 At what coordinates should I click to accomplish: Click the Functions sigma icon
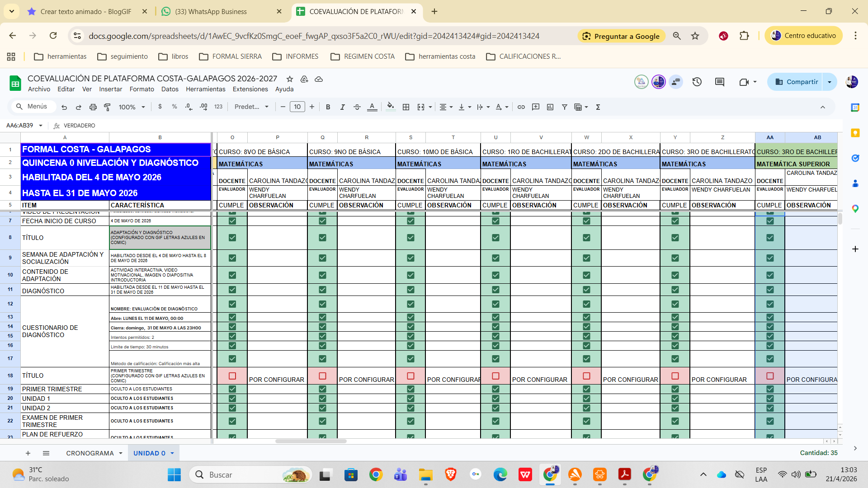click(598, 107)
